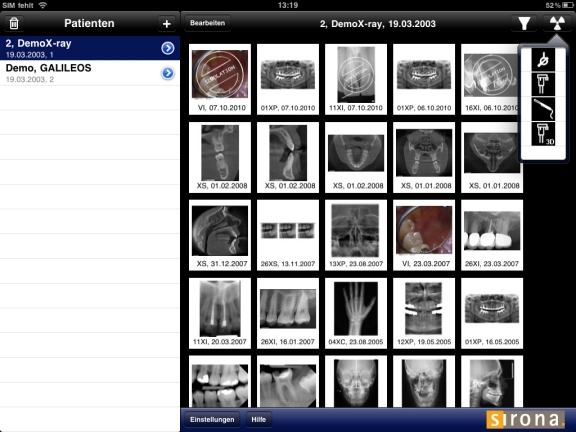Viewport: 576px width, 432px height.
Task: Open hand X-ray thumbnail 04XC, 23.08.2005
Action: tap(356, 313)
